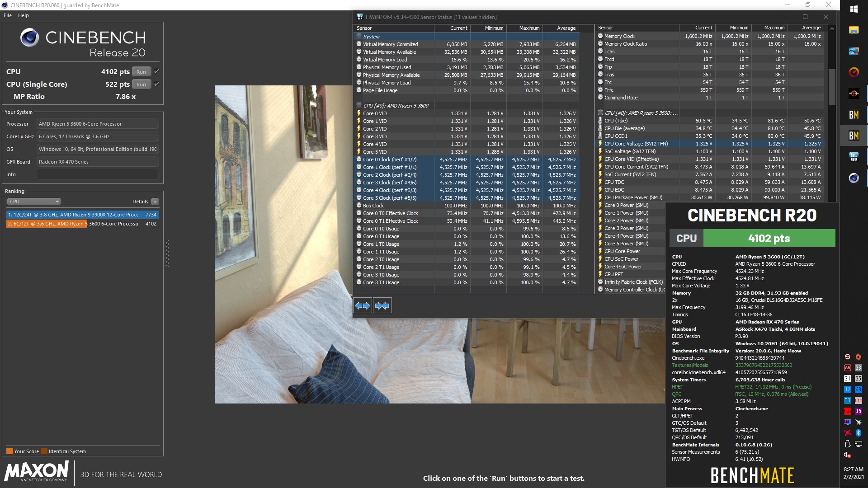Click the blue 43 tray sensor icon
The height and width of the screenshot is (488, 868).
[x=858, y=389]
